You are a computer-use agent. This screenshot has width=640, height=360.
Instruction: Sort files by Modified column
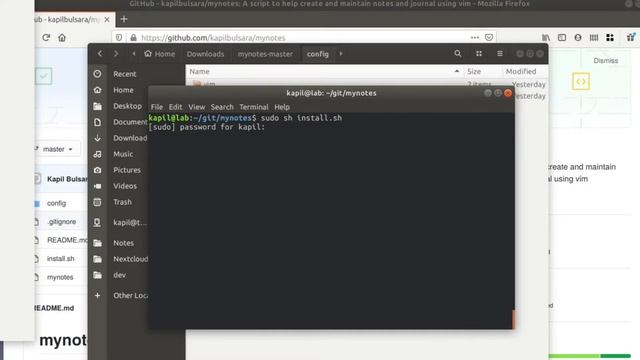[521, 71]
